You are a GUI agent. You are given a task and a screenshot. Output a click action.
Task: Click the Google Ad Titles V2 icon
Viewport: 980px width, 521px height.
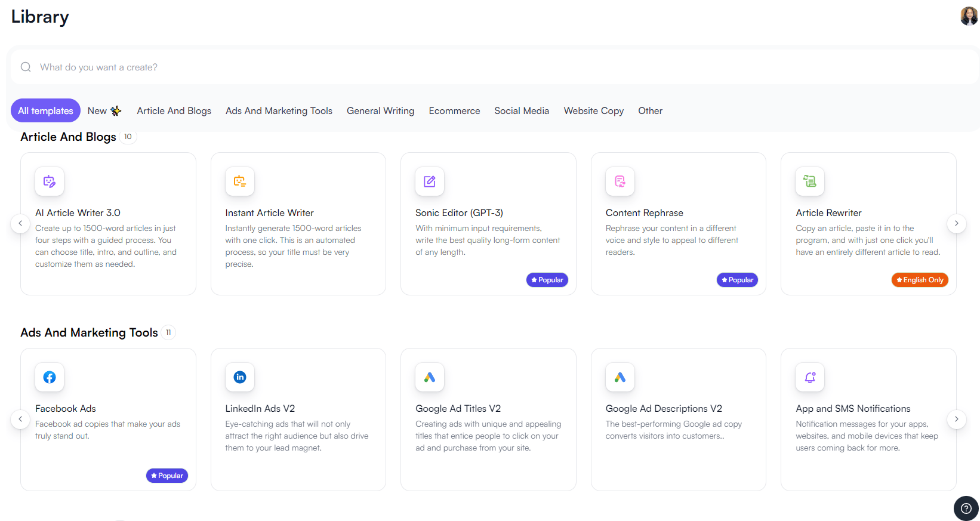click(x=430, y=377)
